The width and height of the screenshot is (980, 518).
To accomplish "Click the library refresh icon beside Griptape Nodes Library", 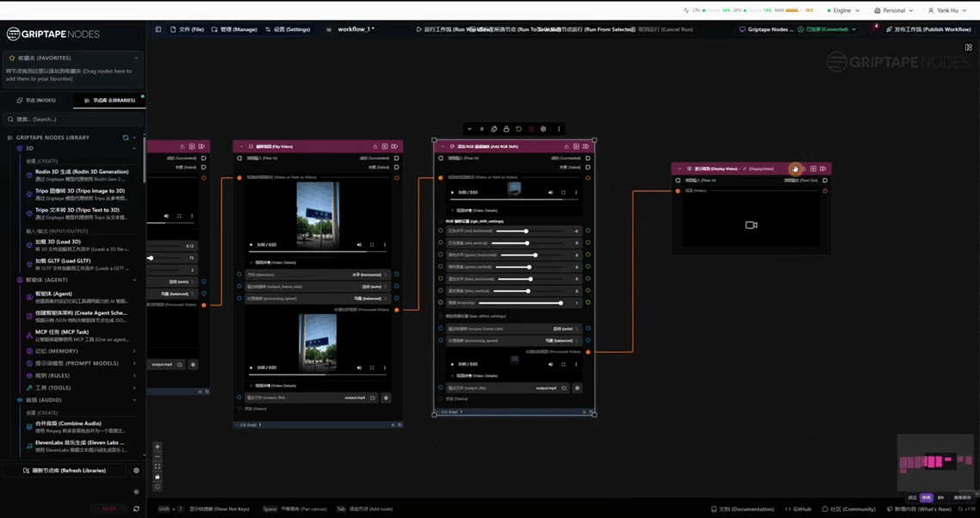I will coord(126,138).
